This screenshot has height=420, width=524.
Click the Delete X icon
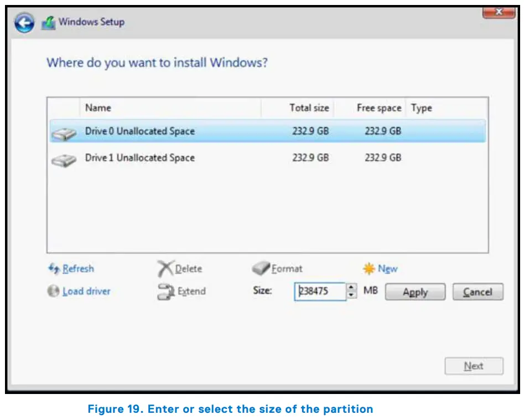click(x=166, y=268)
